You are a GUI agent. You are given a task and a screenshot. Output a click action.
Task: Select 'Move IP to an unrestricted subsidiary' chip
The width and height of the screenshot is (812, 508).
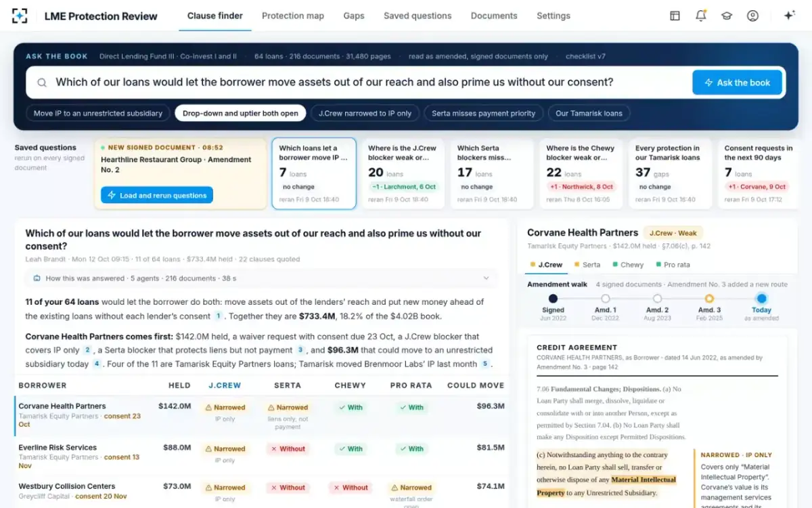(98, 113)
